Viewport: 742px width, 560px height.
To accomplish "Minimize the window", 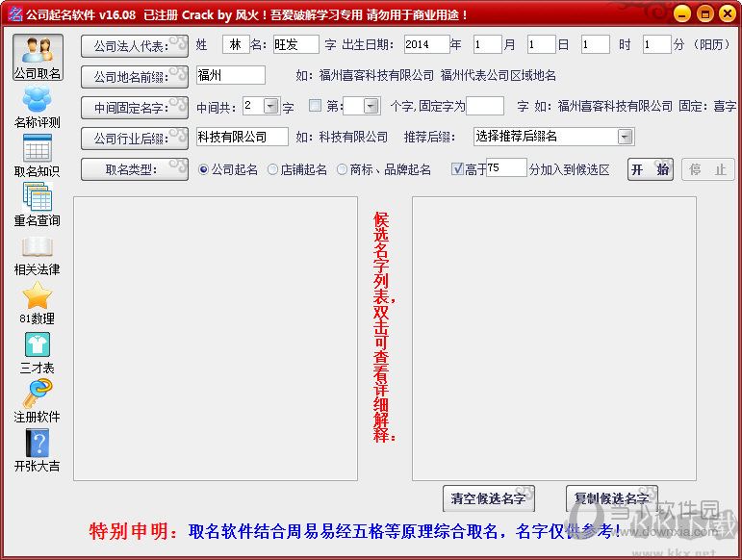I will tap(682, 13).
